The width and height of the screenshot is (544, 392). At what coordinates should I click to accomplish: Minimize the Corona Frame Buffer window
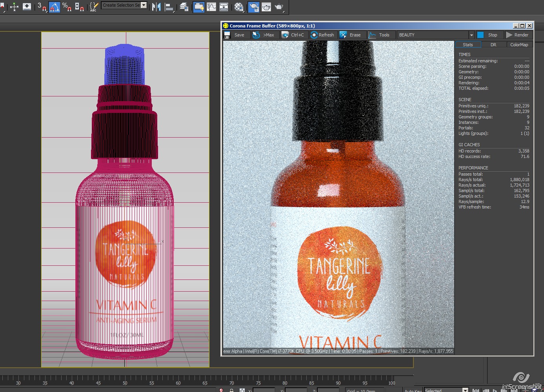point(516,26)
